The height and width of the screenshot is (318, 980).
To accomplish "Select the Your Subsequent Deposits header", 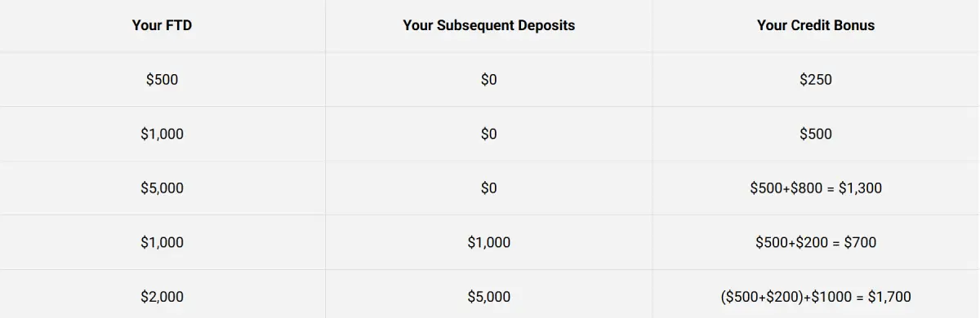I will click(x=488, y=25).
